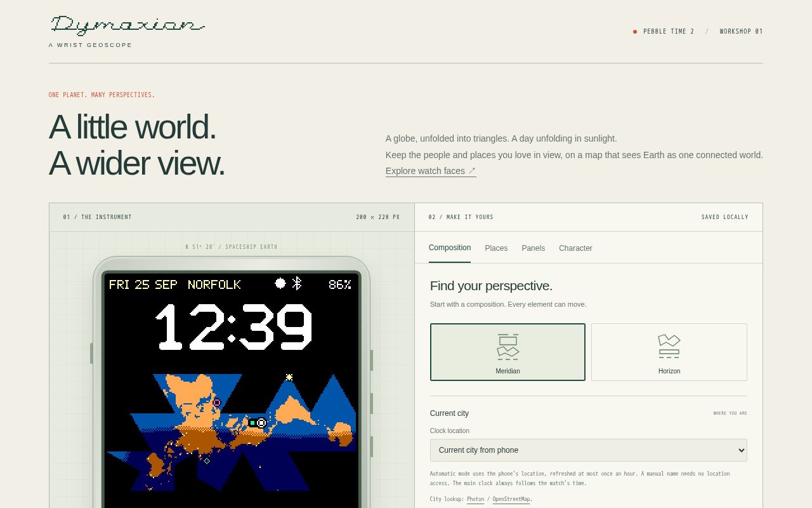Click the Bluetooth icon on watch face
This screenshot has height=508, width=812.
[x=297, y=283]
